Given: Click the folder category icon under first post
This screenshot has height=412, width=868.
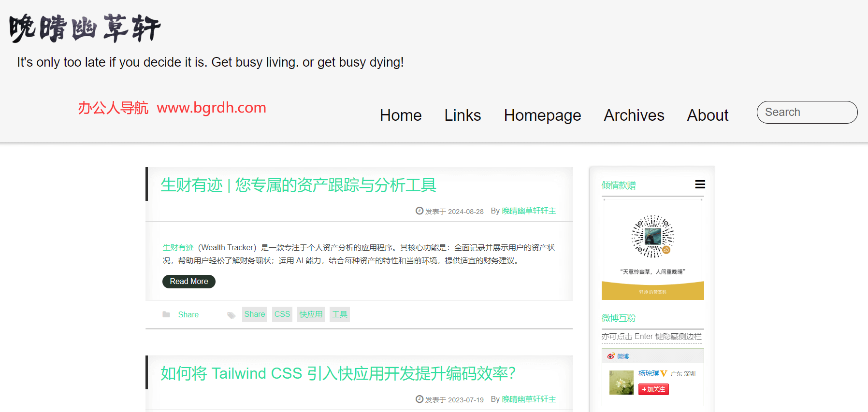Looking at the screenshot, I should [166, 314].
